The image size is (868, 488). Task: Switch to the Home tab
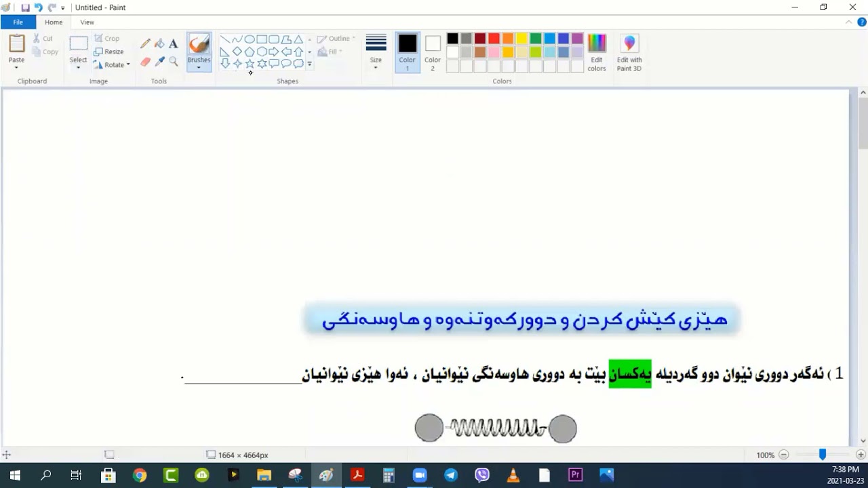click(x=54, y=22)
